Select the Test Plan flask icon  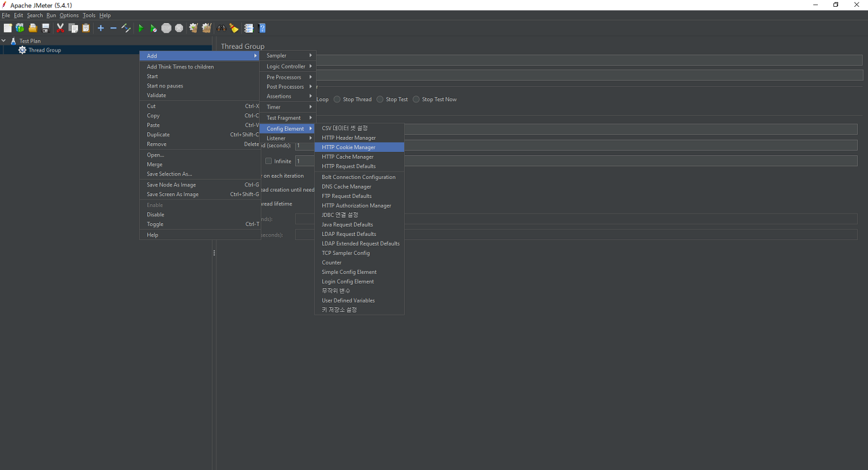tap(13, 41)
